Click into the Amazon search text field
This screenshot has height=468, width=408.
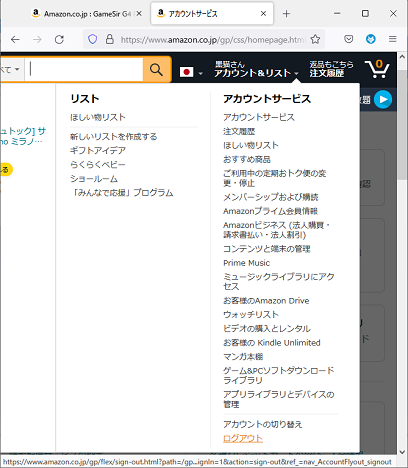click(84, 70)
